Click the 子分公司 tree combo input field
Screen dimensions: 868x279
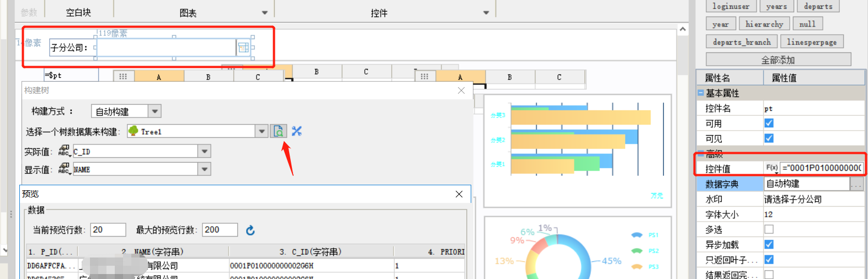[x=167, y=48]
